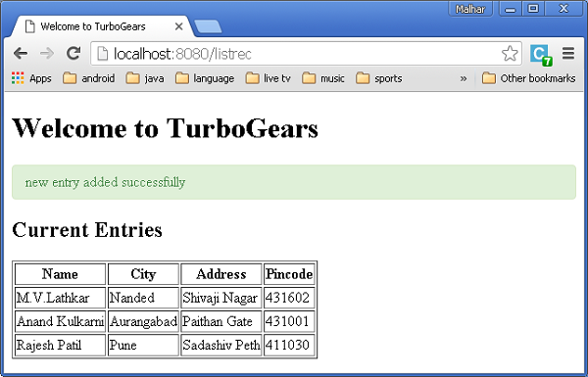
Task: Click the browser Back arrow
Action: [x=21, y=54]
